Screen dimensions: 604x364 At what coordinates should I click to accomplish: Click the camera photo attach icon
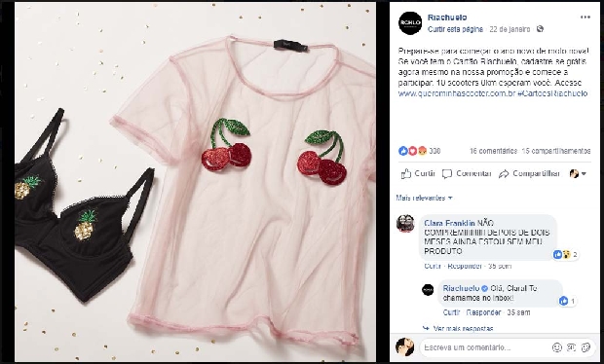[x=571, y=347]
